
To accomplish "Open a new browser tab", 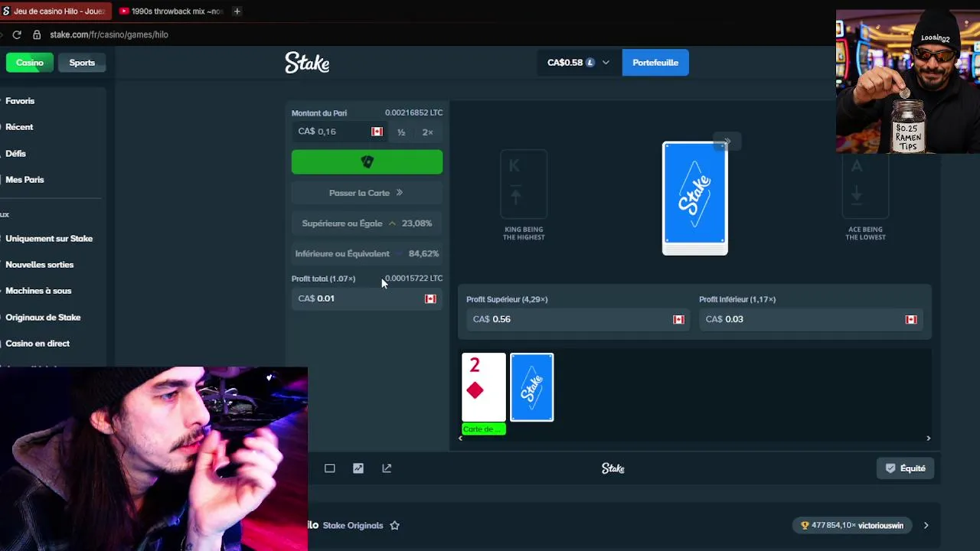I will pyautogui.click(x=237, y=11).
